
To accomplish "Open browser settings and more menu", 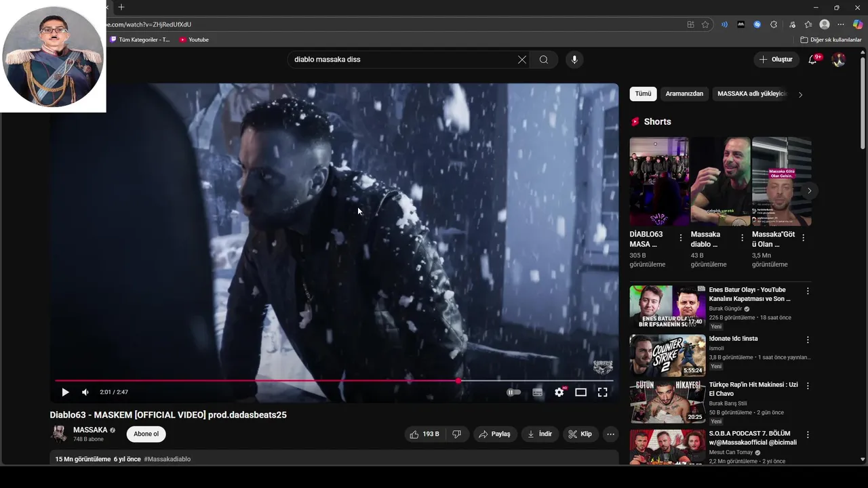I will (x=841, y=24).
